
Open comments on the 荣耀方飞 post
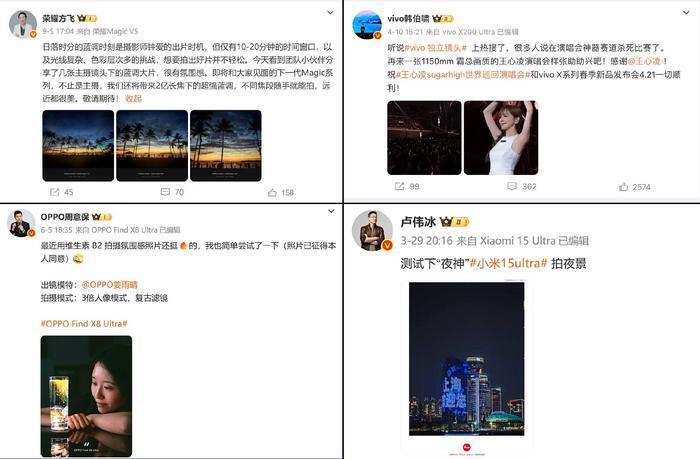[x=165, y=192]
